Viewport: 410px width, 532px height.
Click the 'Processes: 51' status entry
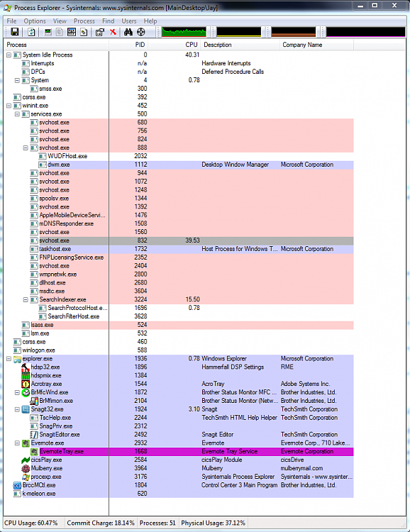[157, 523]
